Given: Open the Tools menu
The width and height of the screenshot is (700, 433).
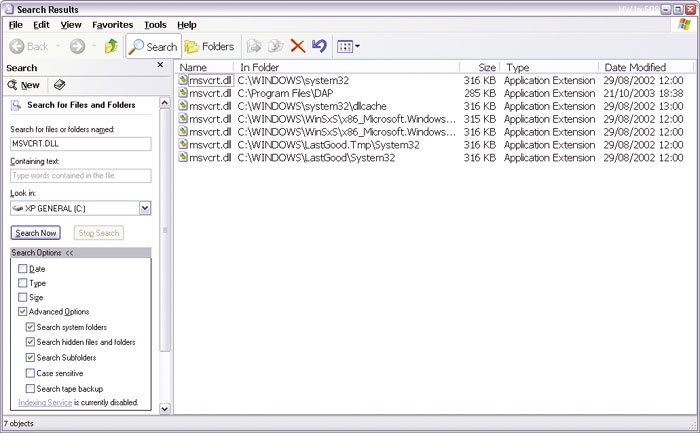Looking at the screenshot, I should (x=155, y=25).
